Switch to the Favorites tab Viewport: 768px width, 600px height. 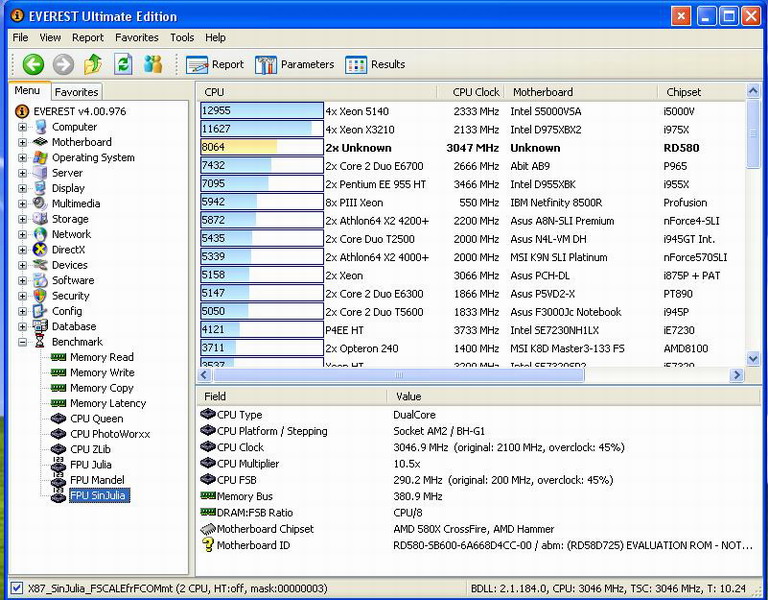[76, 92]
